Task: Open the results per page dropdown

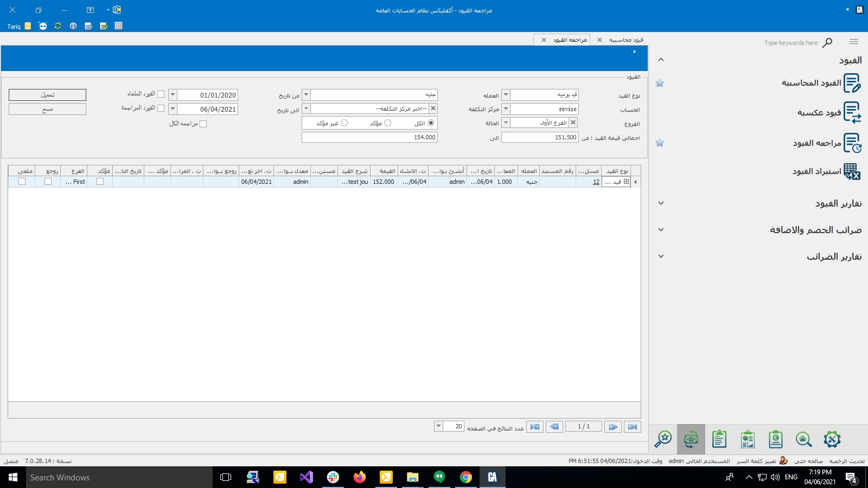Action: (x=438, y=427)
